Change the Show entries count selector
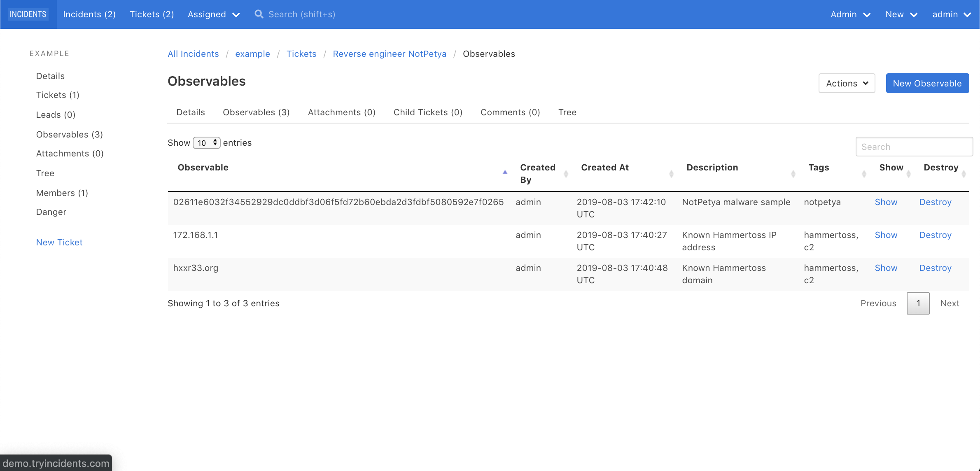Image resolution: width=980 pixels, height=471 pixels. pyautogui.click(x=205, y=142)
